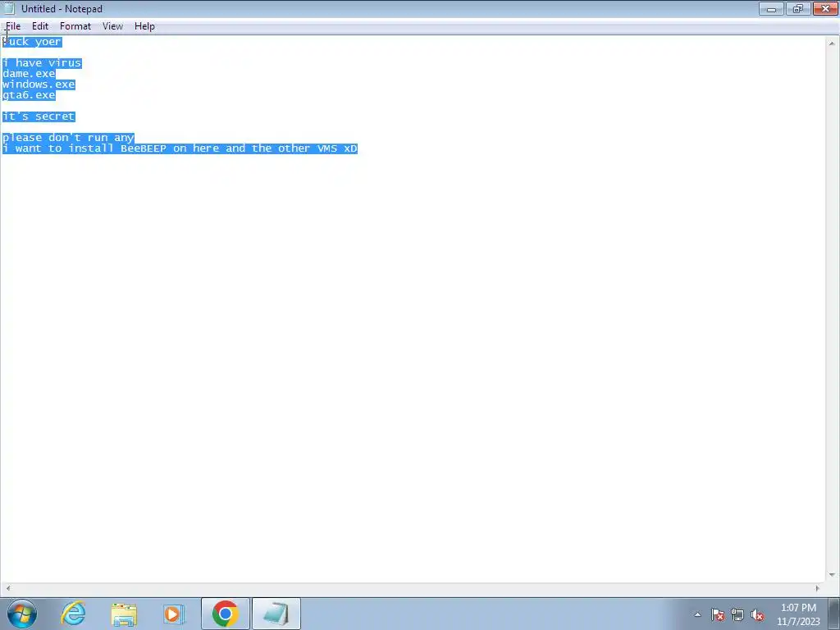Open Action Center flag icon
This screenshot has height=630, width=840.
(x=718, y=614)
